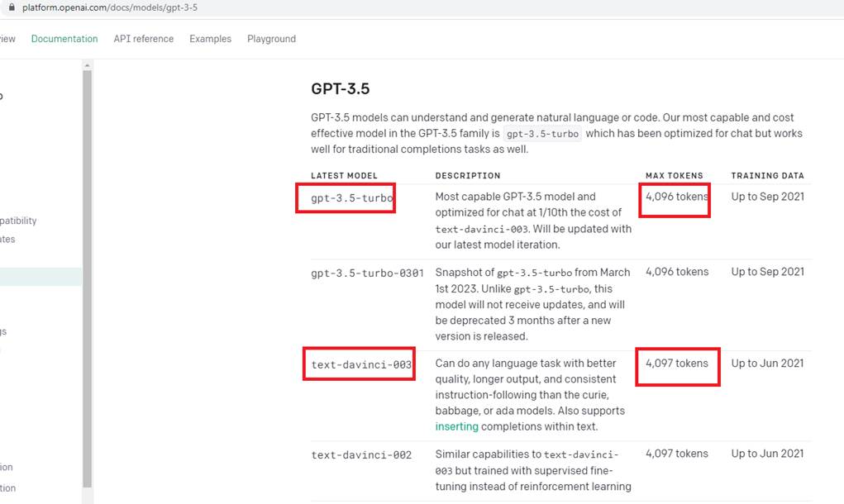Click the MAX TOKENS column header

point(674,176)
